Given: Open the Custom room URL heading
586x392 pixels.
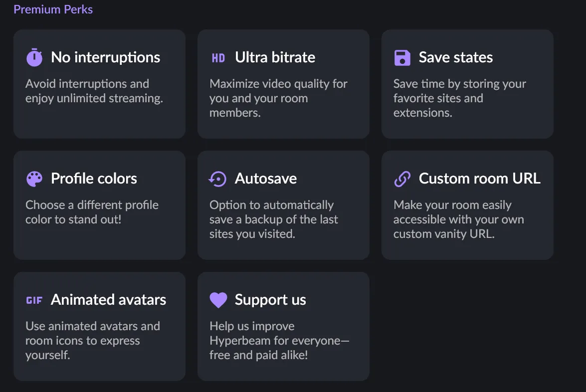Looking at the screenshot, I should [479, 178].
